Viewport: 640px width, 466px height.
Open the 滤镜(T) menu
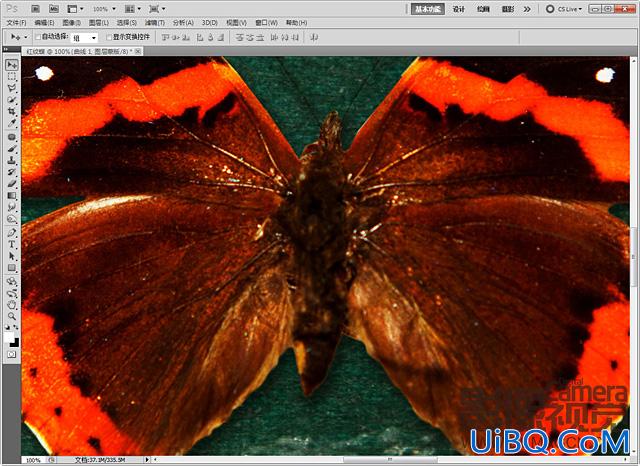tap(155, 22)
